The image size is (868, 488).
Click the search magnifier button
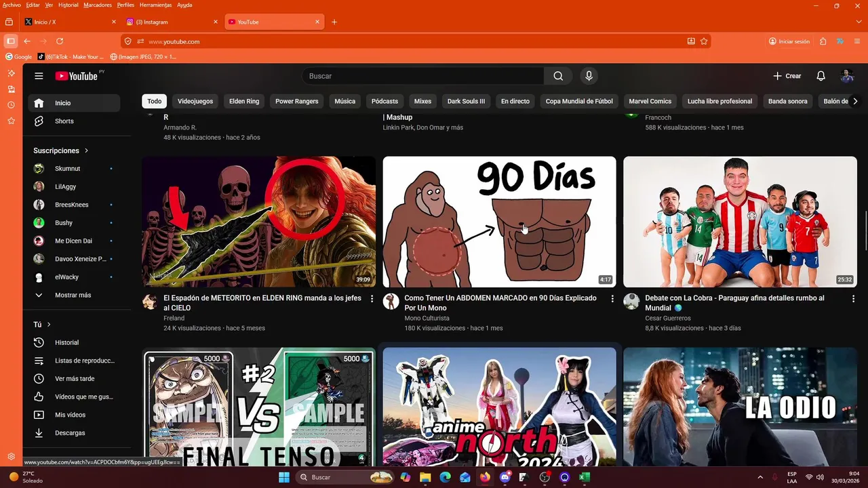click(x=558, y=76)
